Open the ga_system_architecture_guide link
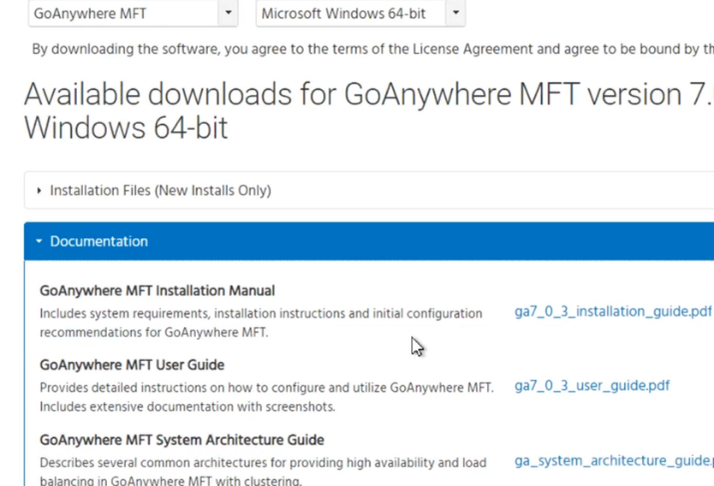The height and width of the screenshot is (486, 714). pos(614,461)
